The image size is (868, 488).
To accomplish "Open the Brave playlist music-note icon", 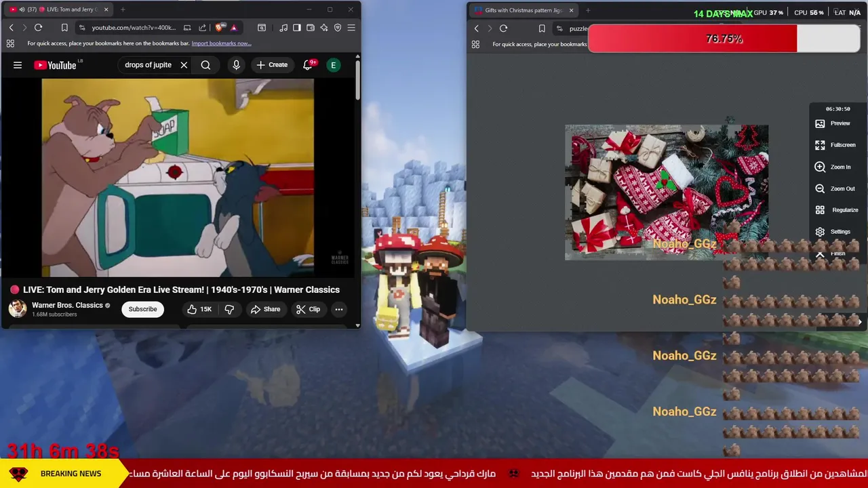I will tap(283, 28).
